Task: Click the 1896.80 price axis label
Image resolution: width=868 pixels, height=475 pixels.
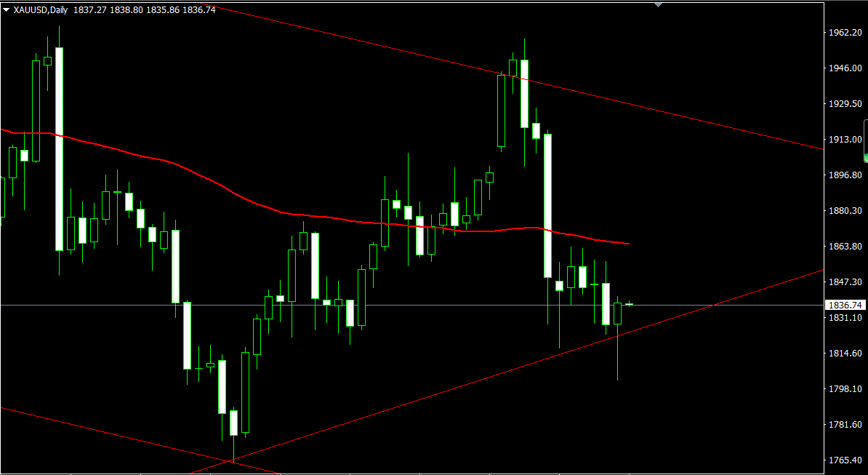Action: pyautogui.click(x=845, y=175)
